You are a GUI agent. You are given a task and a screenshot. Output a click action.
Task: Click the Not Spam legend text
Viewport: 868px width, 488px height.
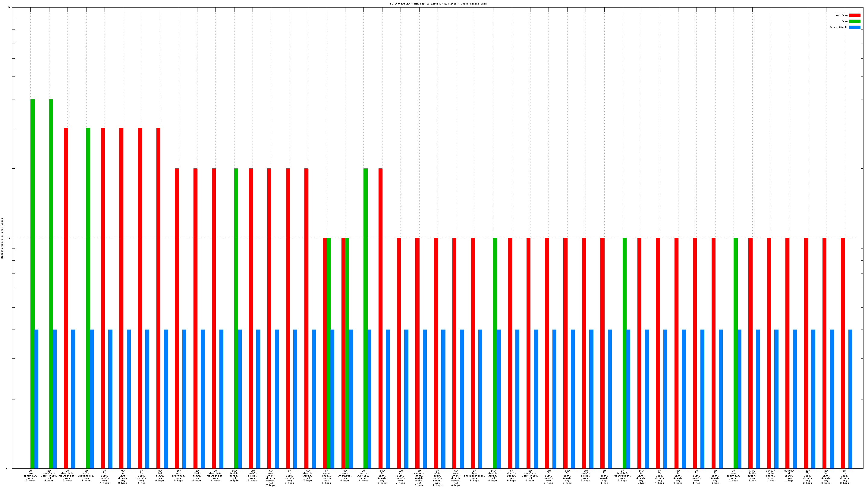click(841, 15)
